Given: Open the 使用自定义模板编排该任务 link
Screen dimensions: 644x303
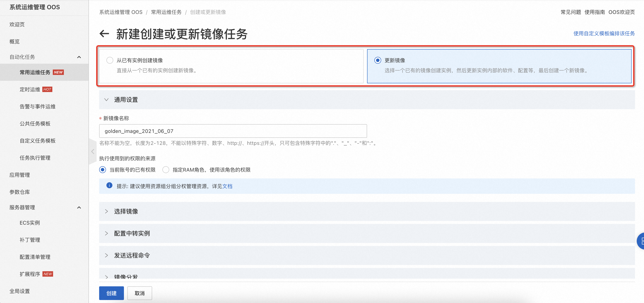Looking at the screenshot, I should pos(604,34).
